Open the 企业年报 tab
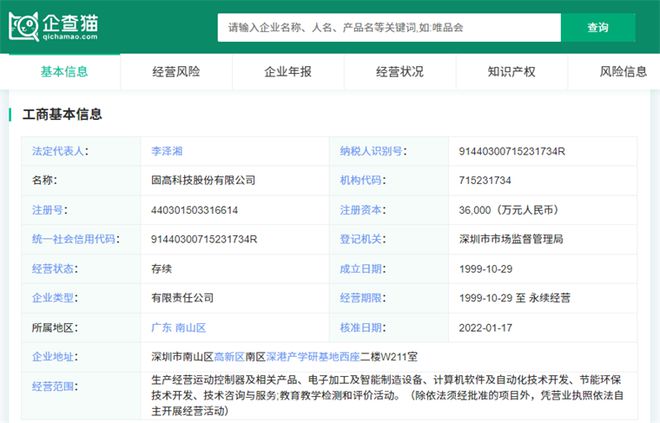Viewport: 660px width, 423px height. pyautogui.click(x=288, y=72)
